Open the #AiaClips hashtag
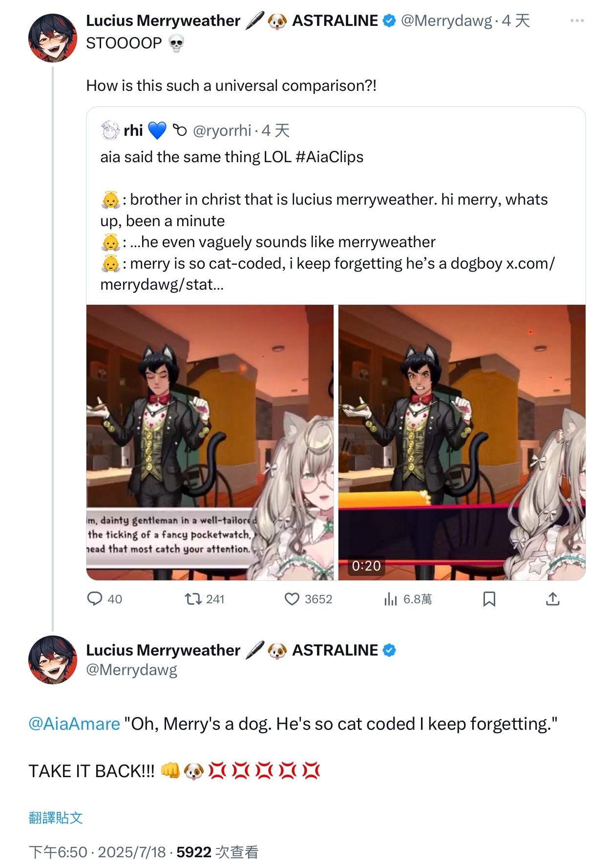Image resolution: width=609 pixels, height=868 pixels. (330, 157)
